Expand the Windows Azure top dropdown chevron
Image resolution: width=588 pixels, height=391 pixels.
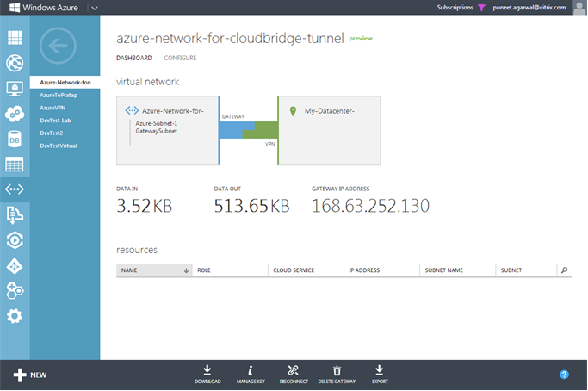click(95, 8)
